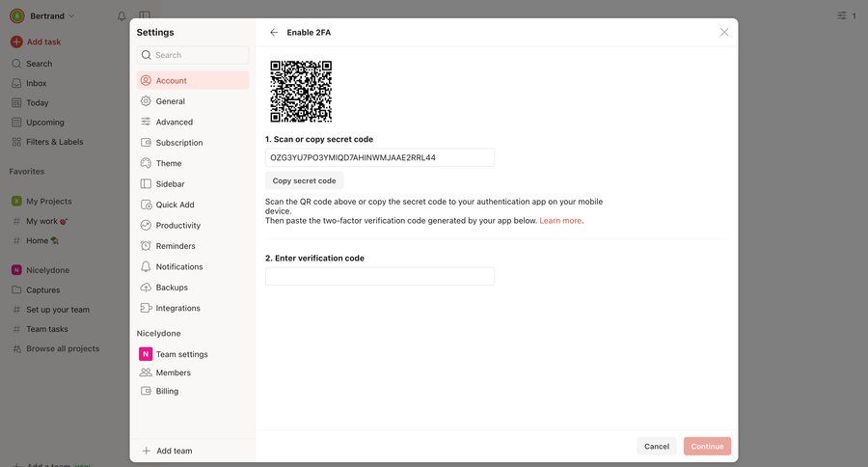The width and height of the screenshot is (868, 467).
Task: Click the Members people icon
Action: tap(146, 372)
